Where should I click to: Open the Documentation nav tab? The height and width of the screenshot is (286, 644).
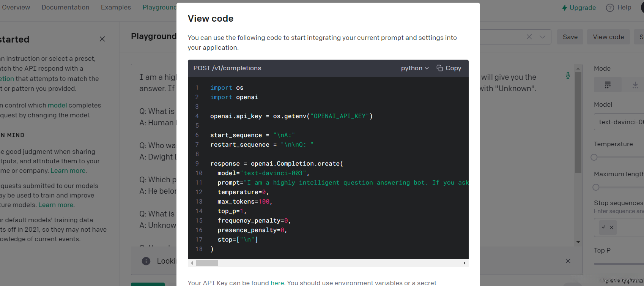point(65,7)
